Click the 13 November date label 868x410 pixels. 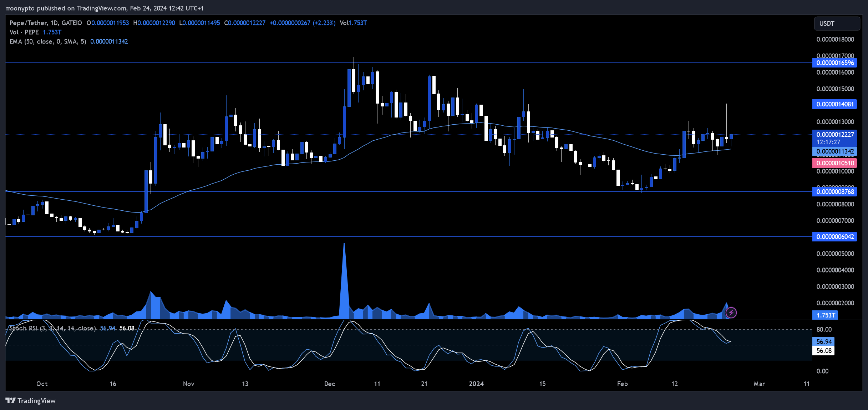pyautogui.click(x=245, y=384)
